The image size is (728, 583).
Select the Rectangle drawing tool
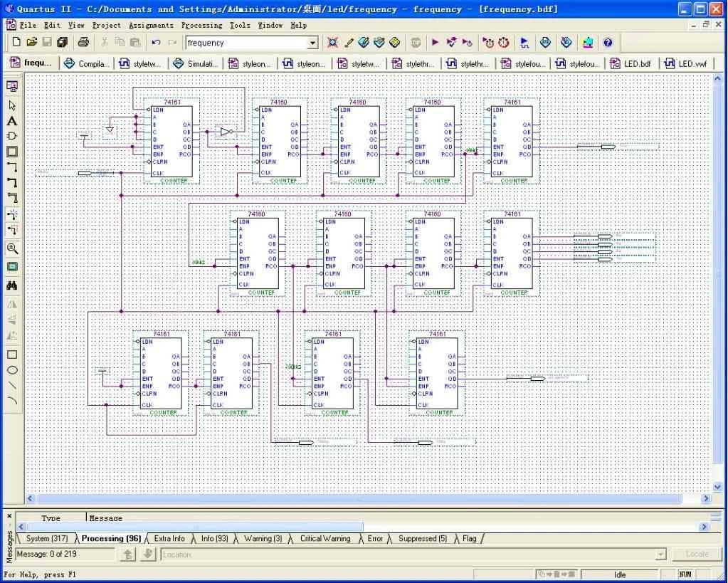(13, 355)
